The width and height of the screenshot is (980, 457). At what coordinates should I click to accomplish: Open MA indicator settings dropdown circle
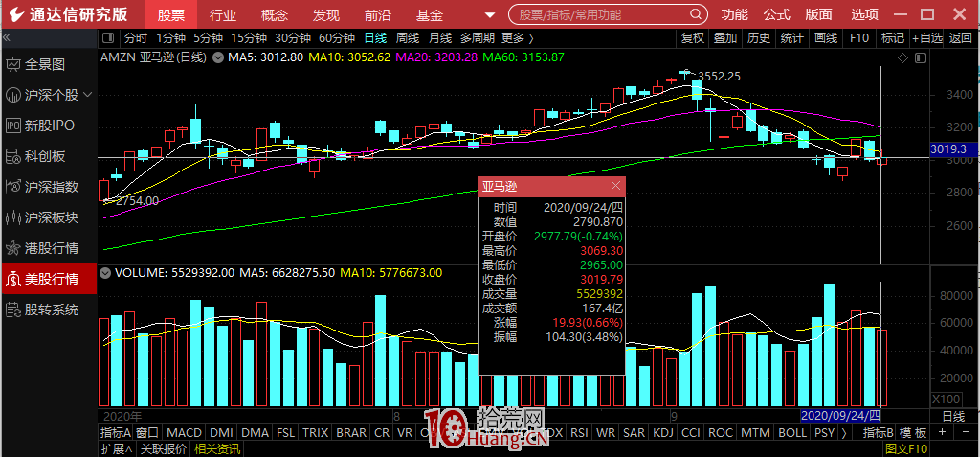tap(218, 57)
